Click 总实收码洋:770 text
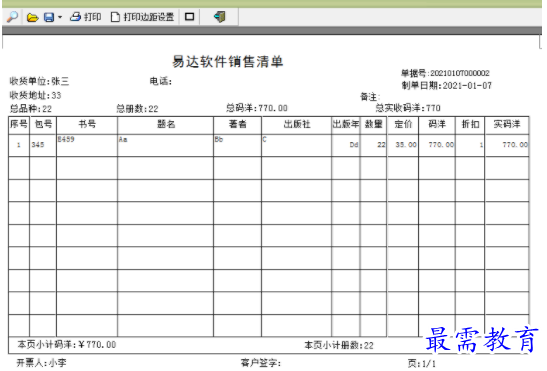 point(408,108)
